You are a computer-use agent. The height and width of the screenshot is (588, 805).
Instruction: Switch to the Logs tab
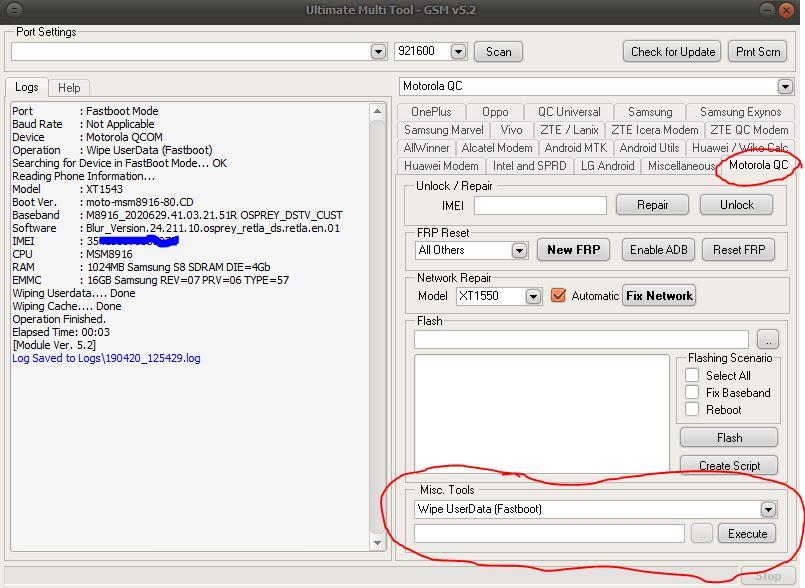[x=27, y=87]
